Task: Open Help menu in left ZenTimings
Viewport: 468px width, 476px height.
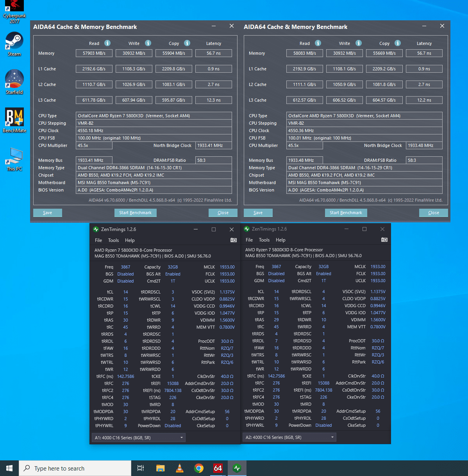Action: point(130,240)
